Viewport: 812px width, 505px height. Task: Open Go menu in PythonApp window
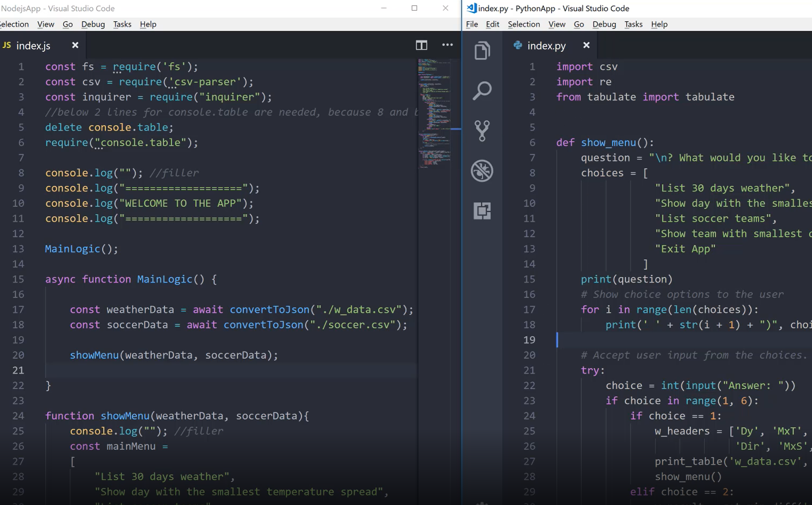(x=579, y=24)
